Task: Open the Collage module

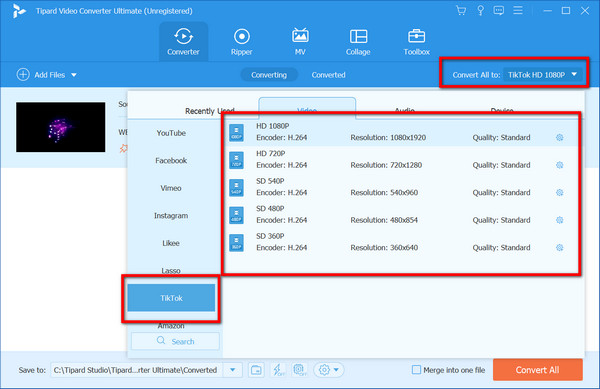Action: point(358,42)
